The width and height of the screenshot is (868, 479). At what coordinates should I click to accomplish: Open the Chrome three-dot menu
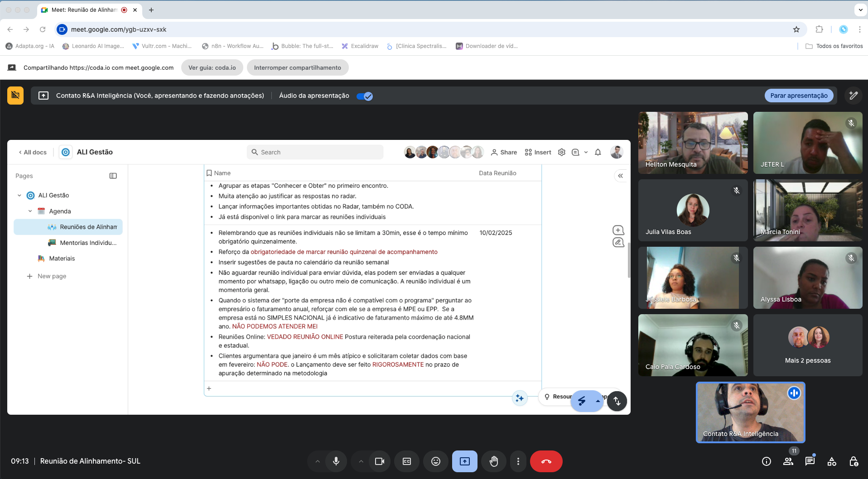pos(859,29)
